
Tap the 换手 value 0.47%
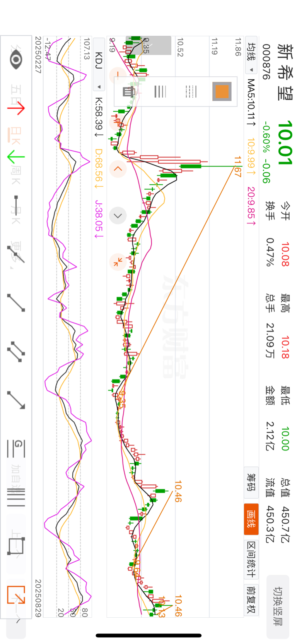click(x=270, y=252)
